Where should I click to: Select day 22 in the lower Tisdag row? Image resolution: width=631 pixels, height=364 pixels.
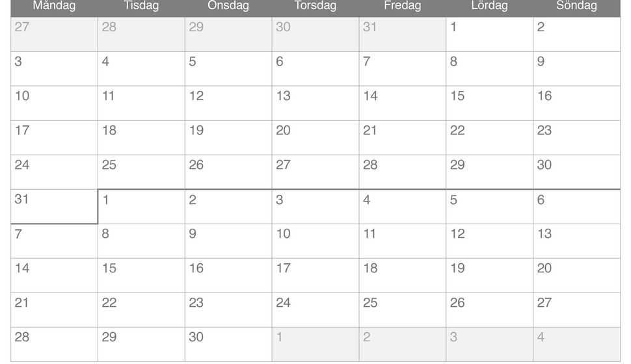tap(141, 310)
